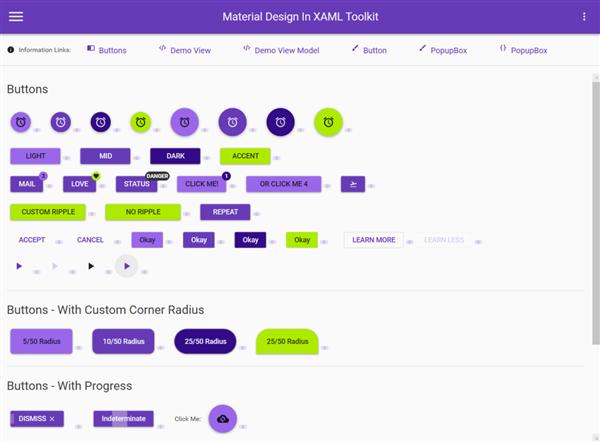Click the vertical scrollbar thumb

point(596,212)
